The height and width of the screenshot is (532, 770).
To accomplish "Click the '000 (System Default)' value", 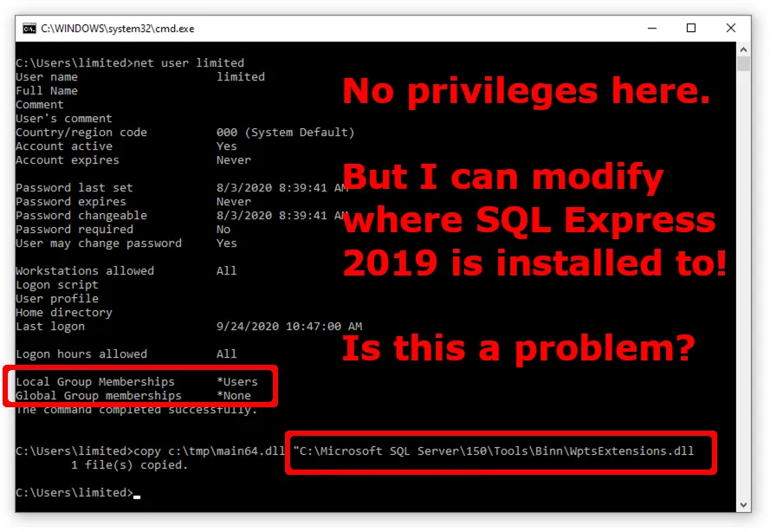I will point(285,133).
